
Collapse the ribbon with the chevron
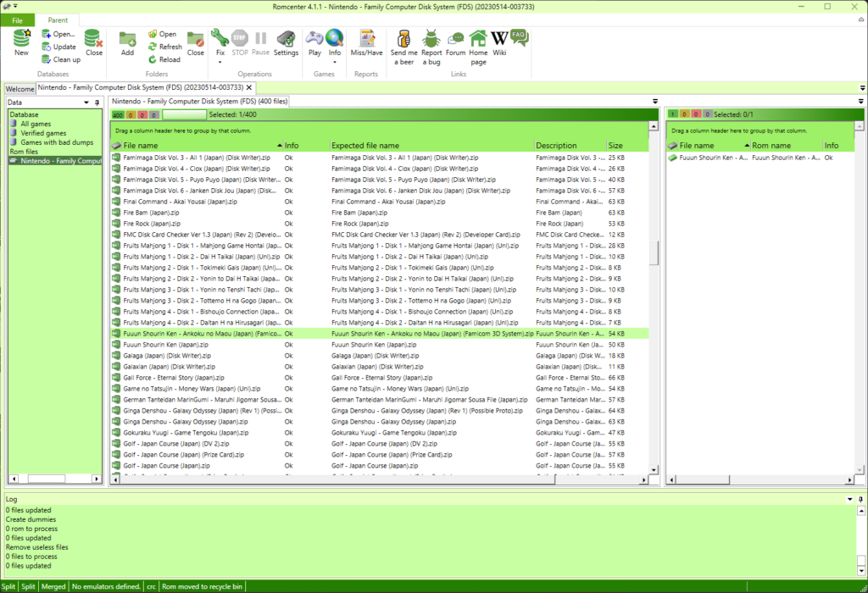(861, 20)
